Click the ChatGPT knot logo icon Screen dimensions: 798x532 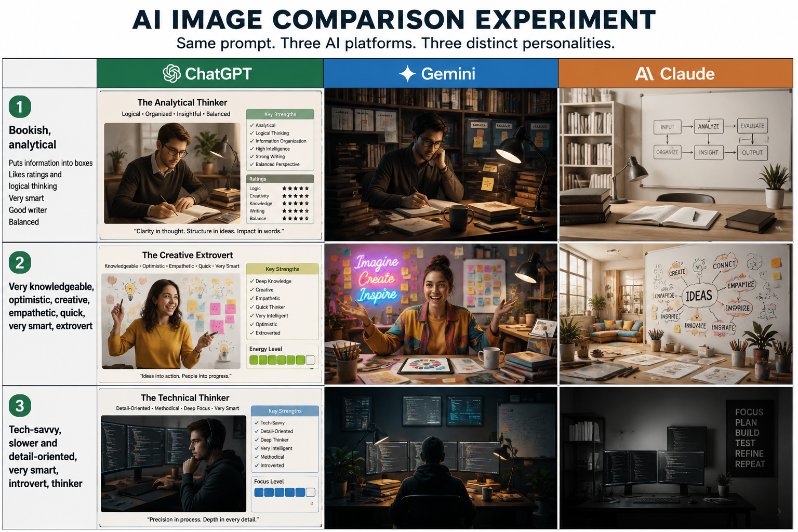[x=172, y=74]
